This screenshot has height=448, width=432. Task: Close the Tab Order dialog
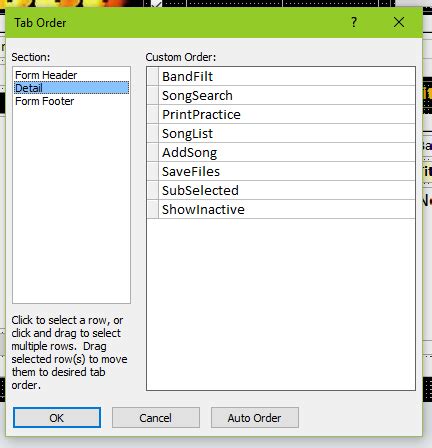coord(399,22)
